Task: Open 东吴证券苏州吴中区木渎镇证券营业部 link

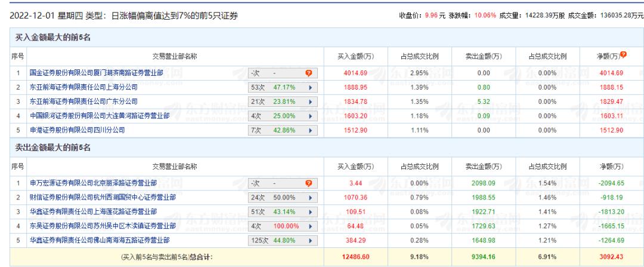Action: 102,226
